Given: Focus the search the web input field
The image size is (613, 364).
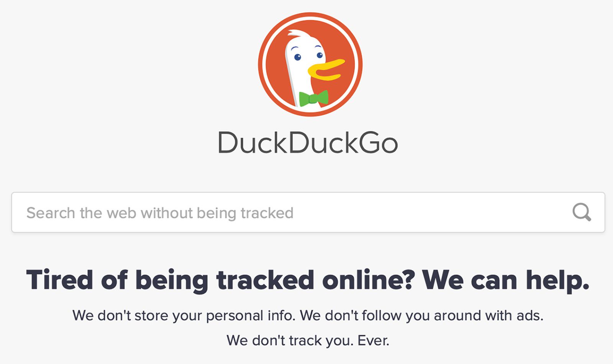Looking at the screenshot, I should click(x=308, y=212).
